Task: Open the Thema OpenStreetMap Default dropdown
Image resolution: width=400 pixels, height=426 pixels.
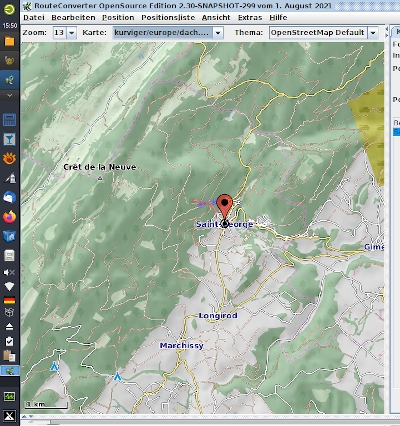Action: 373,33
